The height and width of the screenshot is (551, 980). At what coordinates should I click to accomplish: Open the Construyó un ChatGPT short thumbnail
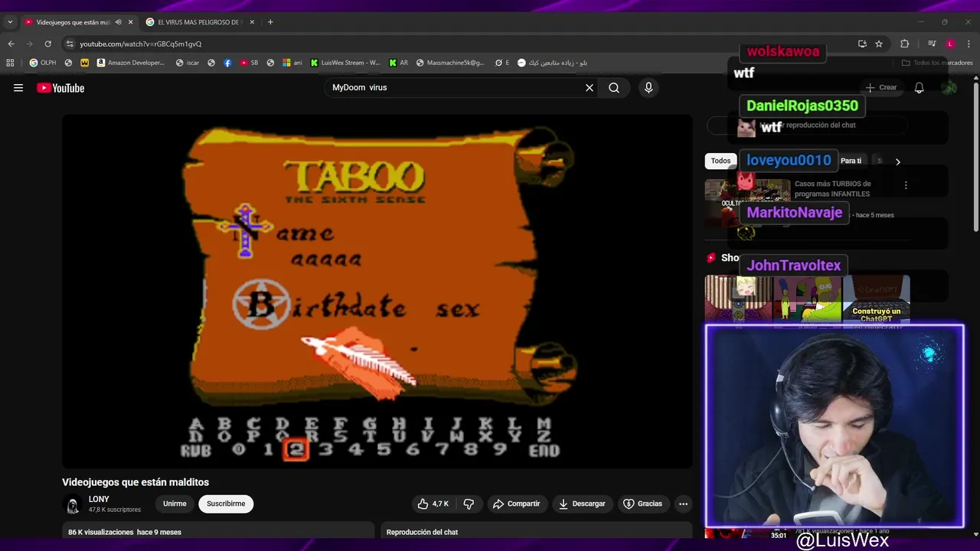coord(877,301)
